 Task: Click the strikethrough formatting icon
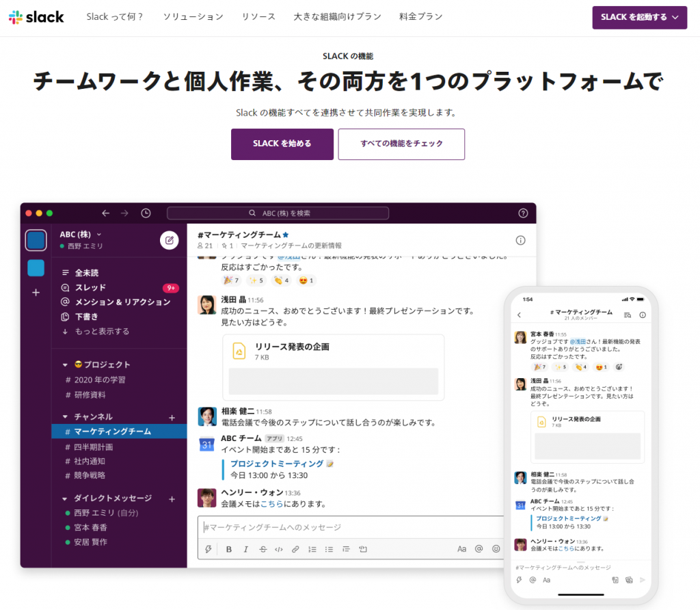(x=262, y=549)
